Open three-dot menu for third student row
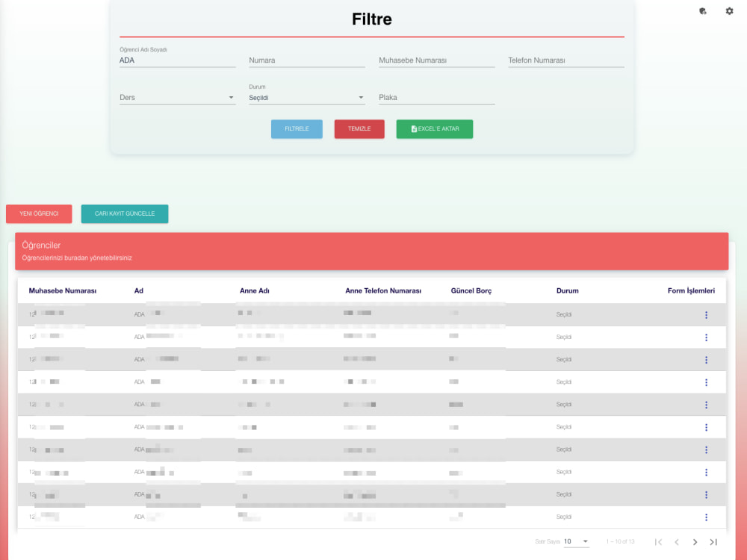 706,360
